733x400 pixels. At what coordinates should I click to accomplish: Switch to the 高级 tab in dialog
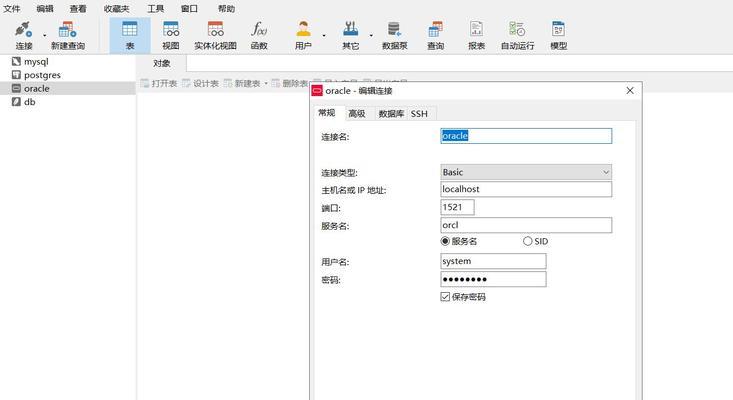click(x=357, y=114)
